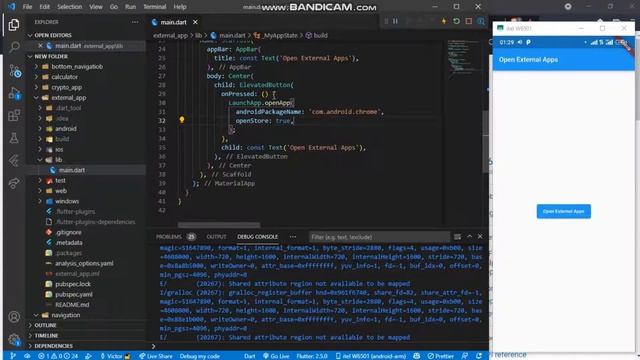Close the bottom panel
The height and width of the screenshot is (360, 640).
[480, 236]
